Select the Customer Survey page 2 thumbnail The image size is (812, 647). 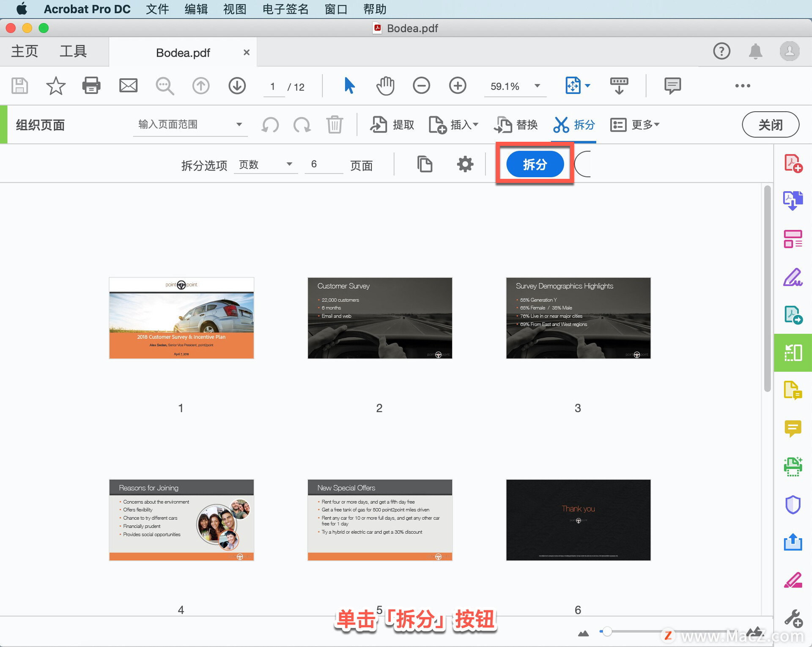point(379,318)
